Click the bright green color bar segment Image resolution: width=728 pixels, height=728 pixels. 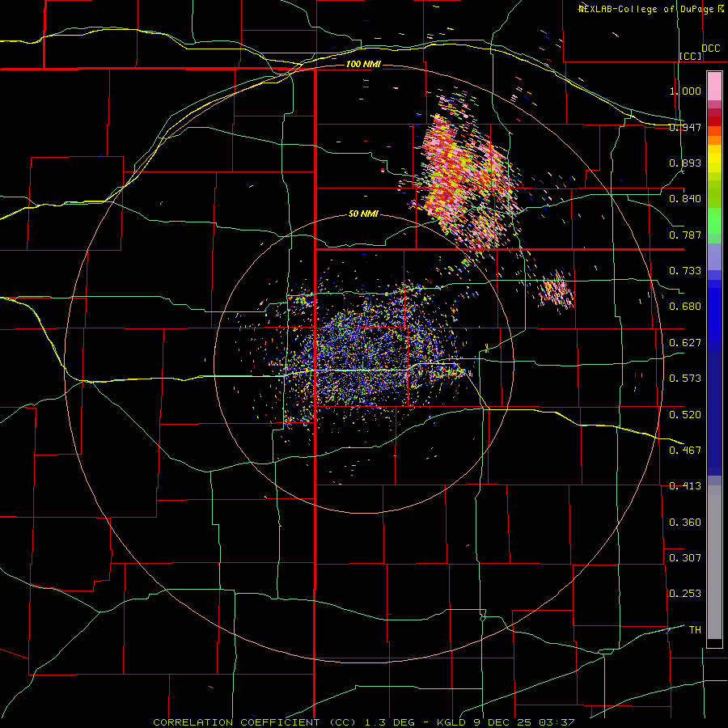click(714, 221)
